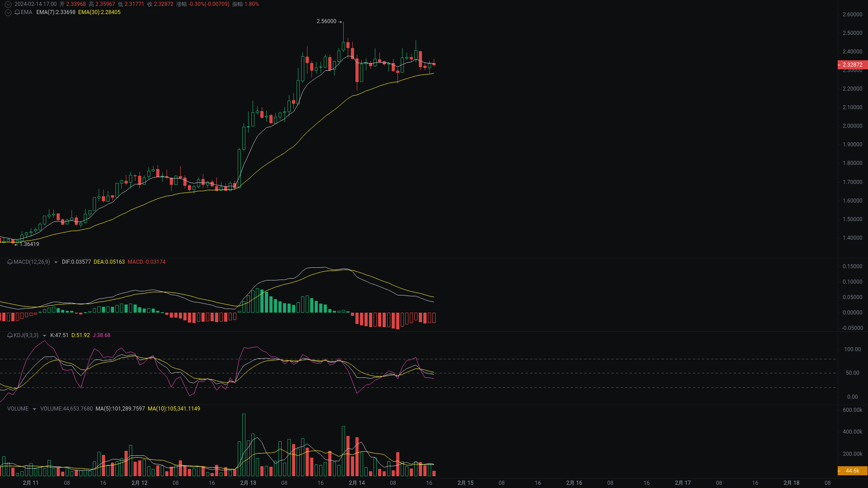The image size is (868, 488).
Task: Toggle the DEA:0.05163 line display
Action: (109, 262)
